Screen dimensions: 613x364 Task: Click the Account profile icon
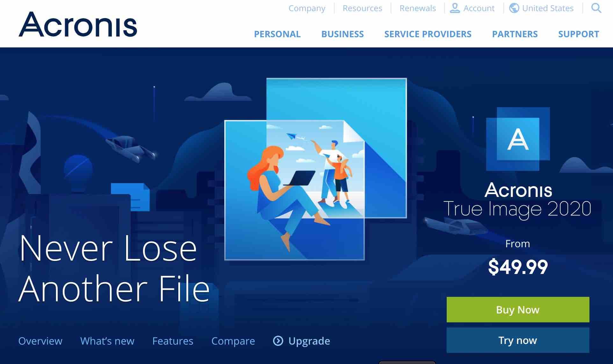tap(455, 8)
